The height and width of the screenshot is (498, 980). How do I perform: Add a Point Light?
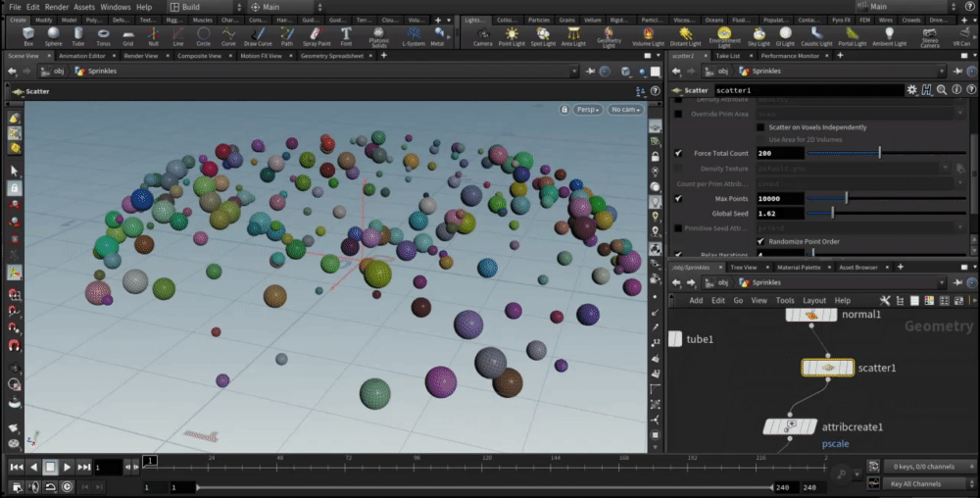pyautogui.click(x=512, y=37)
